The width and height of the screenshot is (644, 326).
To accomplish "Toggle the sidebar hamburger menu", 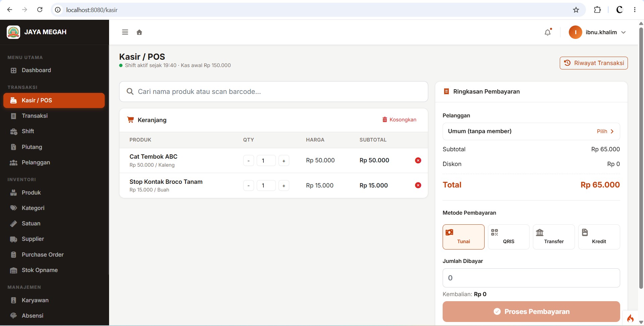I will coord(125,32).
